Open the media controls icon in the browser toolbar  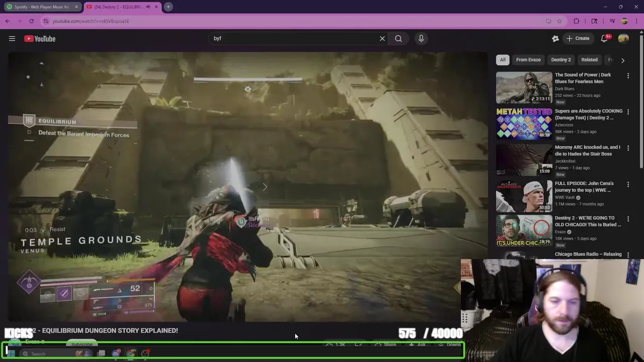(612, 21)
